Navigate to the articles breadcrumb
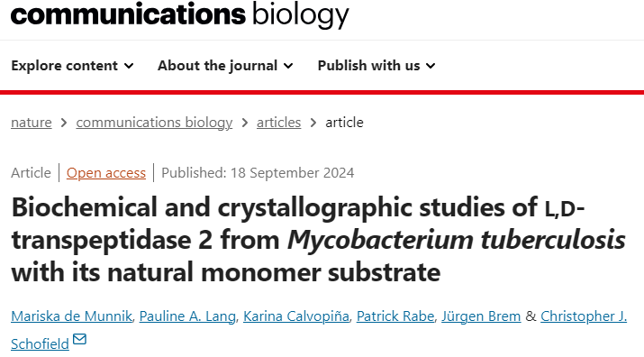The image size is (644, 357). point(278,123)
